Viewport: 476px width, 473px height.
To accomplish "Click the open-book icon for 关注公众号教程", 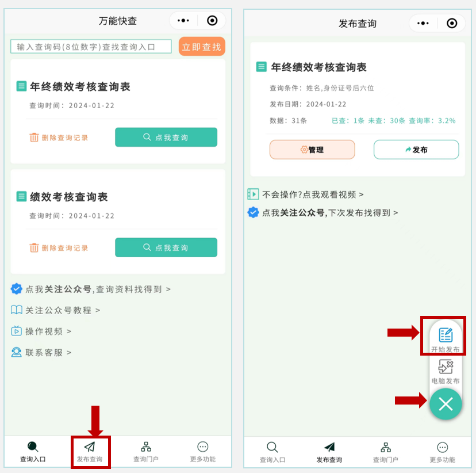I will tap(17, 310).
